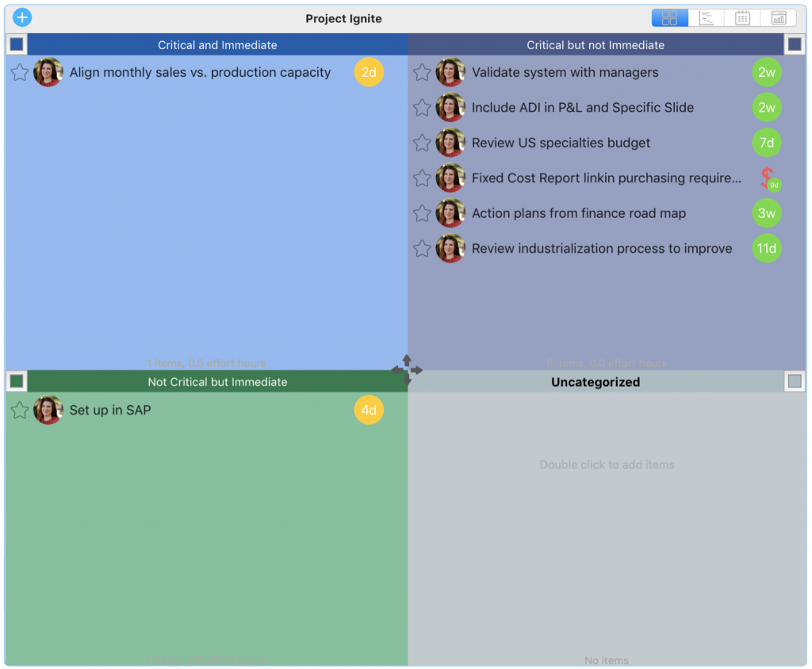This screenshot has height=669, width=812.
Task: Click the 2d badge on Align monthly sales
Action: [368, 72]
